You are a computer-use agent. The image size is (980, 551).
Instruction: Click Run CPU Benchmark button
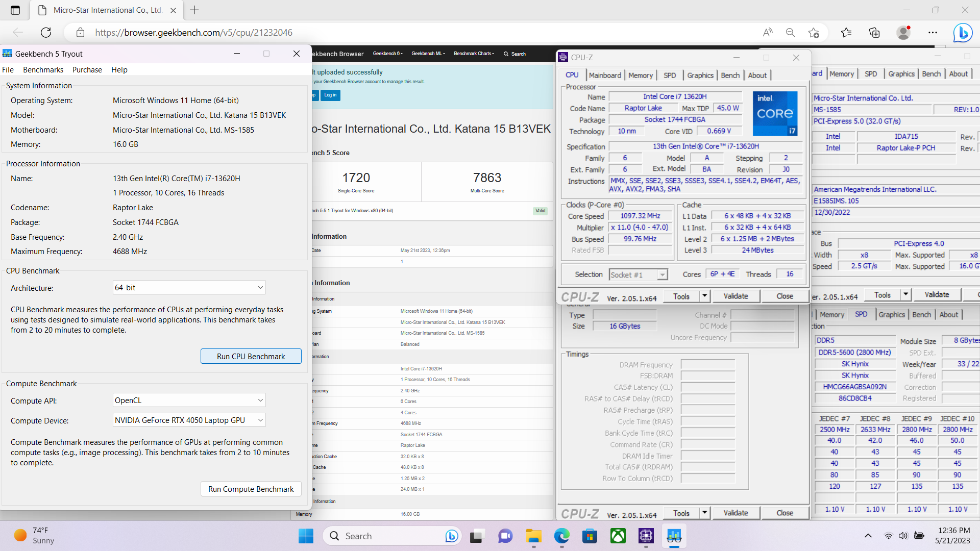point(251,356)
